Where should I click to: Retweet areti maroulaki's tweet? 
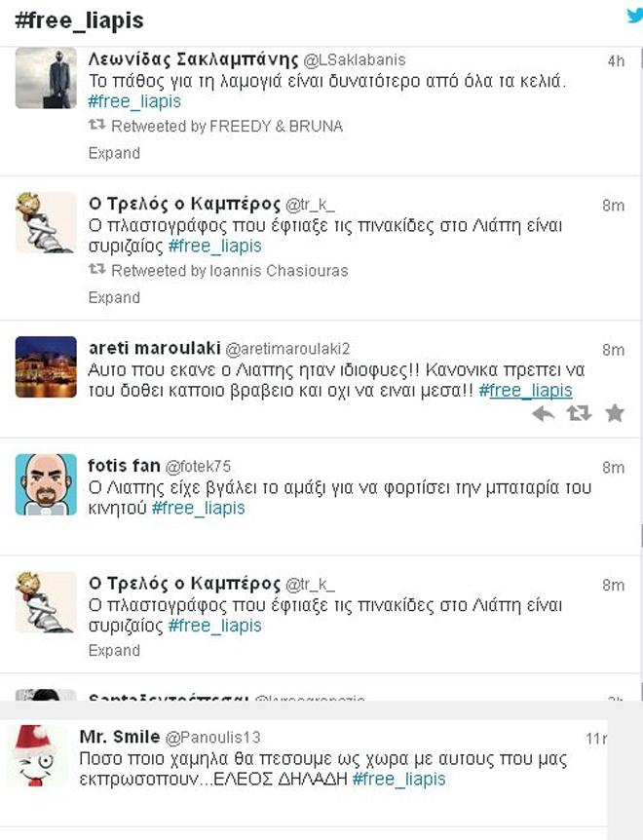coord(580,413)
